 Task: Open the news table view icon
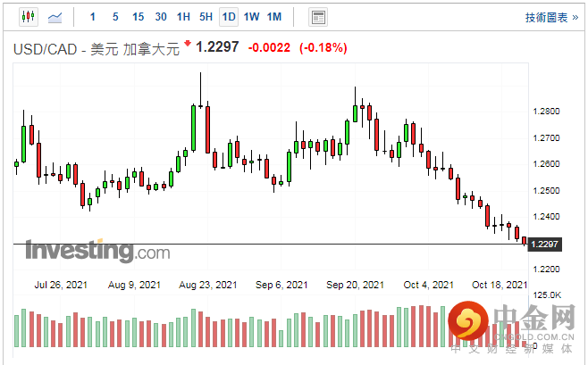(318, 17)
